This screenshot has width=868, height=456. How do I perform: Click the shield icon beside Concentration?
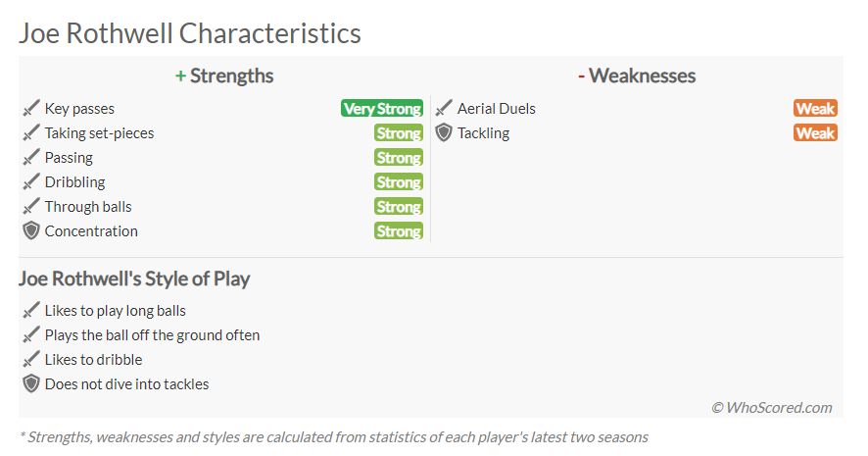pyautogui.click(x=31, y=230)
